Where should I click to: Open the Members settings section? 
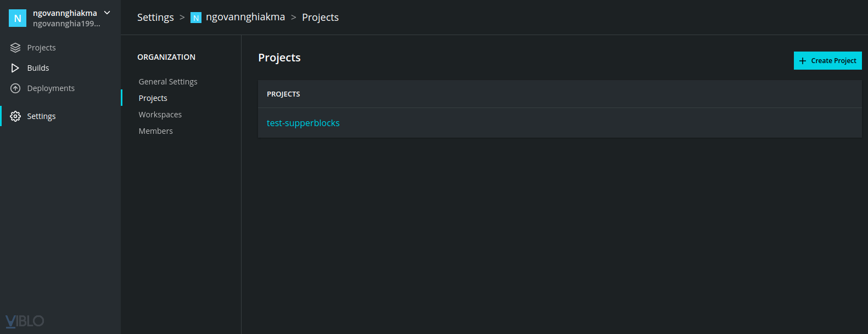[156, 131]
